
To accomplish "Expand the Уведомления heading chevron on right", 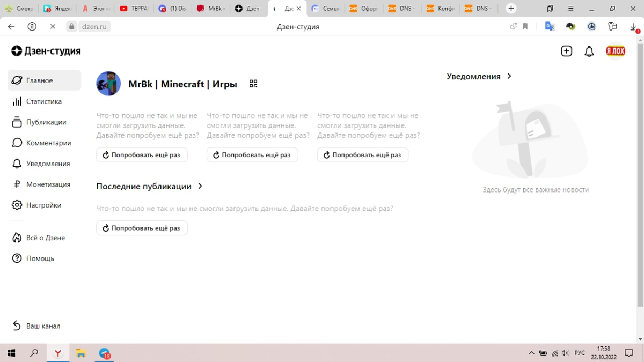I will tap(509, 76).
